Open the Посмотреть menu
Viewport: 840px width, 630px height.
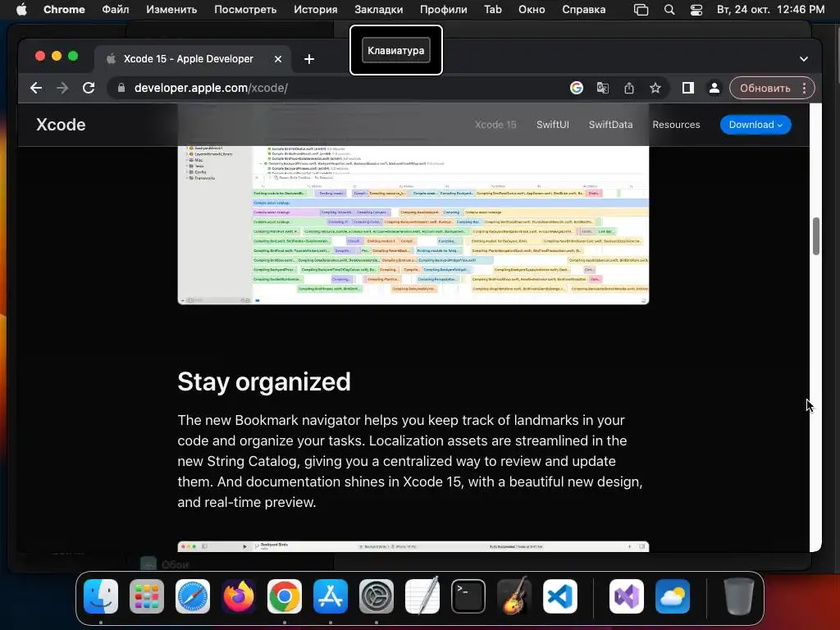[245, 10]
